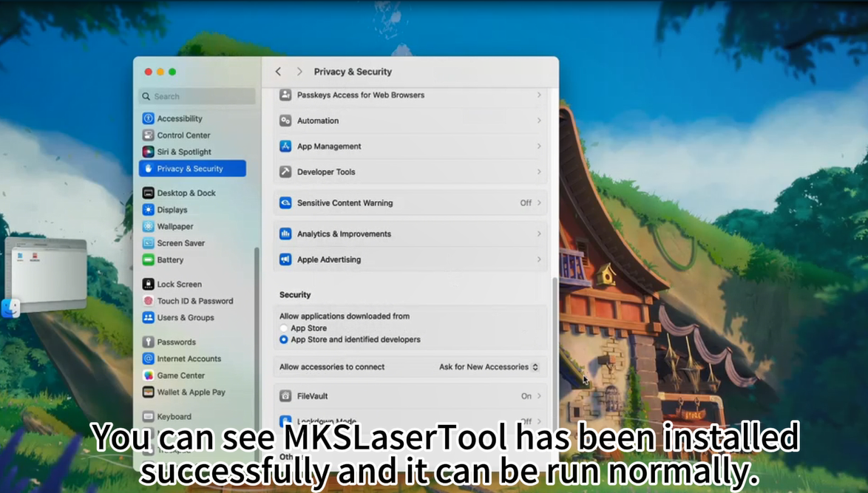Expand the Apple Advertising row chevron
This screenshot has height=493, width=868.
tap(539, 259)
